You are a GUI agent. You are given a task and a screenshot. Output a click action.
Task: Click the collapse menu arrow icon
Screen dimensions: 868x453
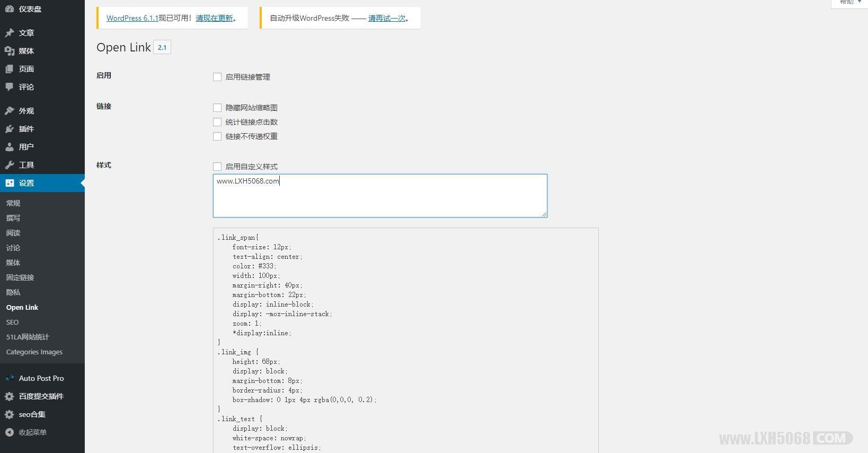click(10, 432)
